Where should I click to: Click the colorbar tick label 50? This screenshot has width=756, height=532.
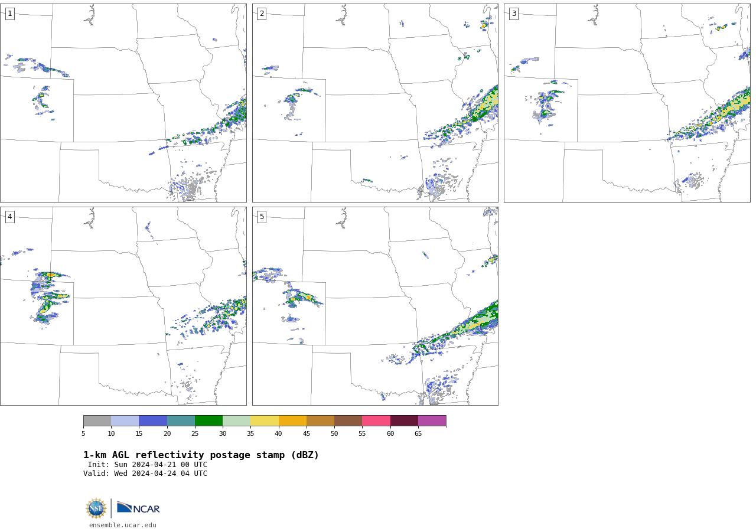334,434
